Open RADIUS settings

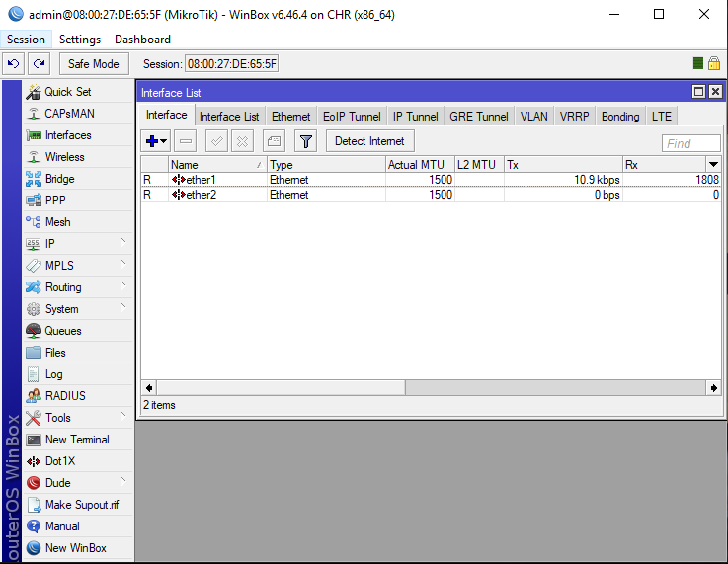point(78,396)
